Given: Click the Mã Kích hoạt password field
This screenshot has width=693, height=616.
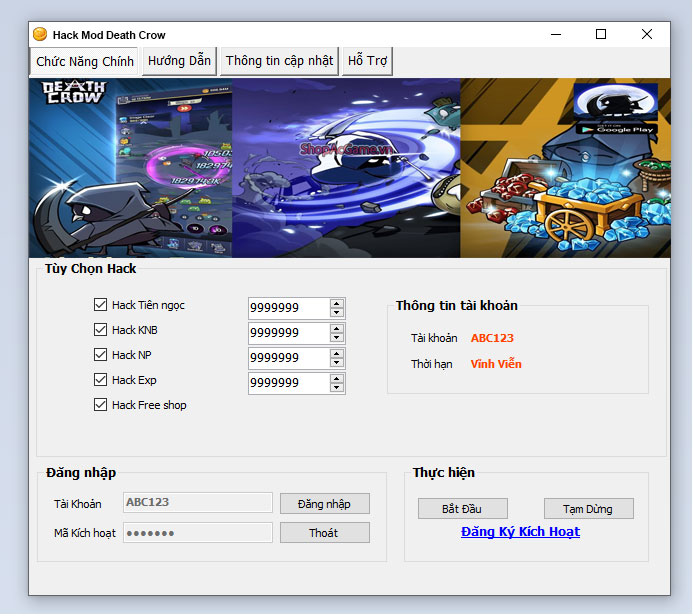Looking at the screenshot, I should tap(198, 533).
